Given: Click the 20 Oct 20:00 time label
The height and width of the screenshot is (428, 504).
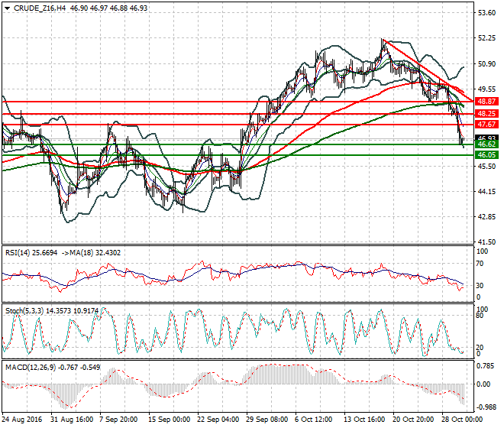Looking at the screenshot, I should (x=414, y=420).
